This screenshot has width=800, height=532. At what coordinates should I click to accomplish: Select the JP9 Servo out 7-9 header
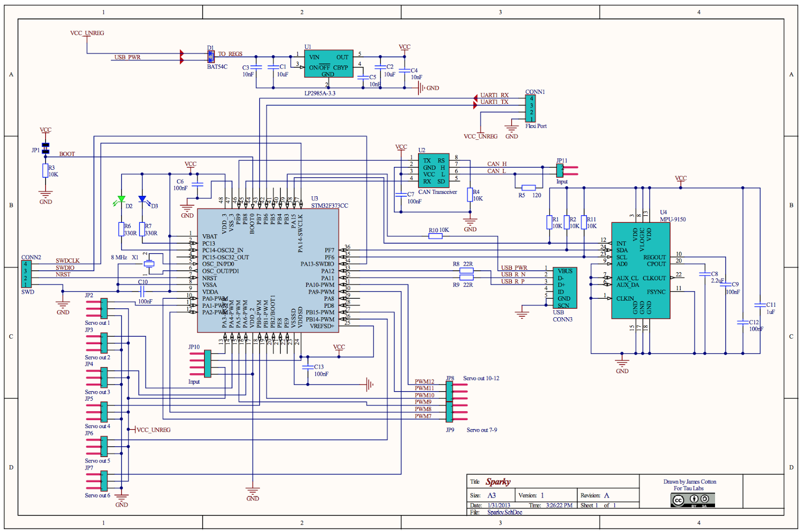(x=456, y=412)
